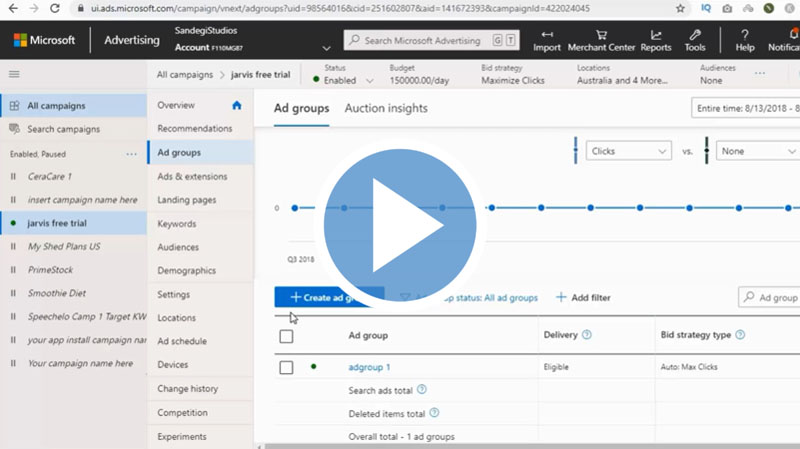Check the adgroup 1 row checkbox
800x449 pixels.
point(286,367)
